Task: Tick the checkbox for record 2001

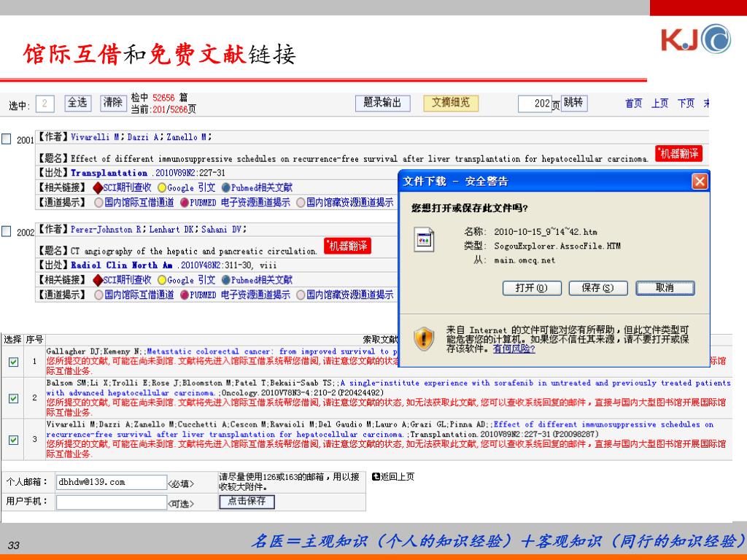Action: (x=6, y=139)
